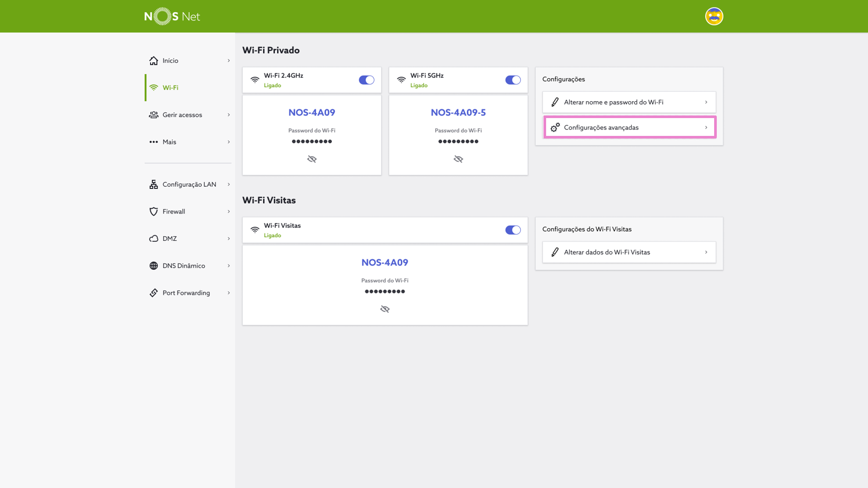Disable the Wi-Fi Visitas switch
This screenshot has height=488, width=868.
pos(513,230)
